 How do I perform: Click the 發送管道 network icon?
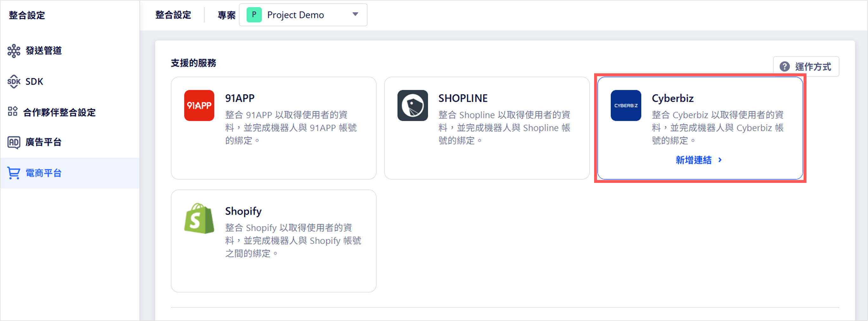tap(14, 51)
